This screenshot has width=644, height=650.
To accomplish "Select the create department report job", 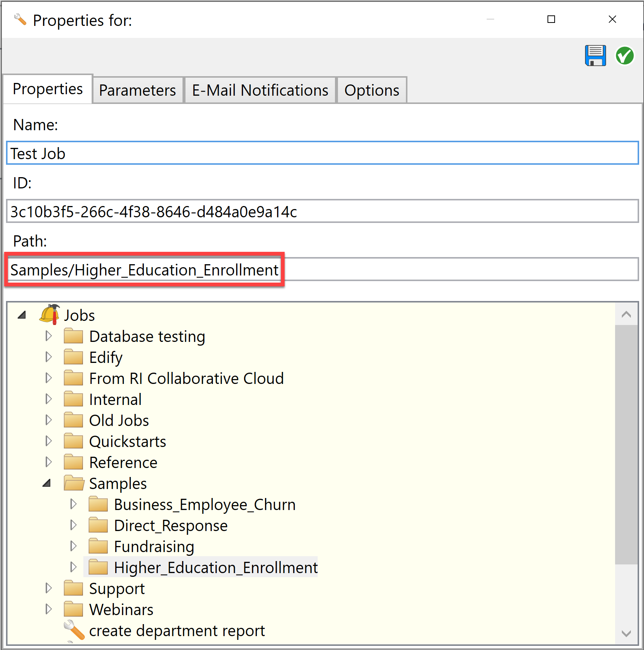I will pyautogui.click(x=176, y=630).
